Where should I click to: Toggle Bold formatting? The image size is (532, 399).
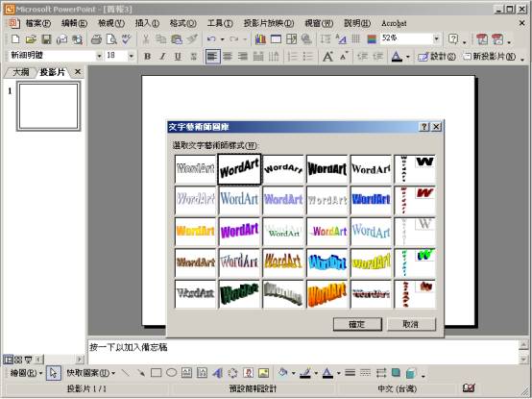click(x=147, y=57)
